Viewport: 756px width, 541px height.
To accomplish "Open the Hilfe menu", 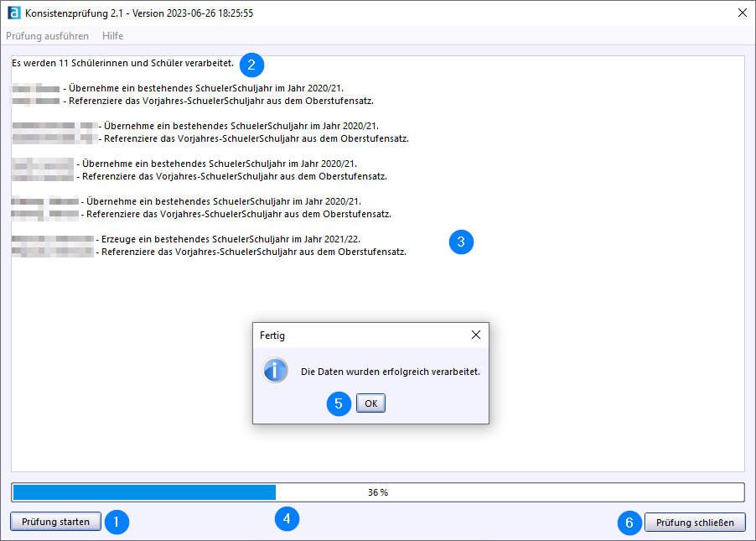I will pos(113,36).
